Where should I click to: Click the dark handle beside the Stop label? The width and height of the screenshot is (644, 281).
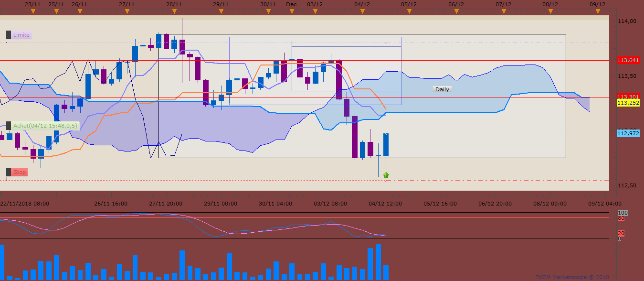click(9, 172)
